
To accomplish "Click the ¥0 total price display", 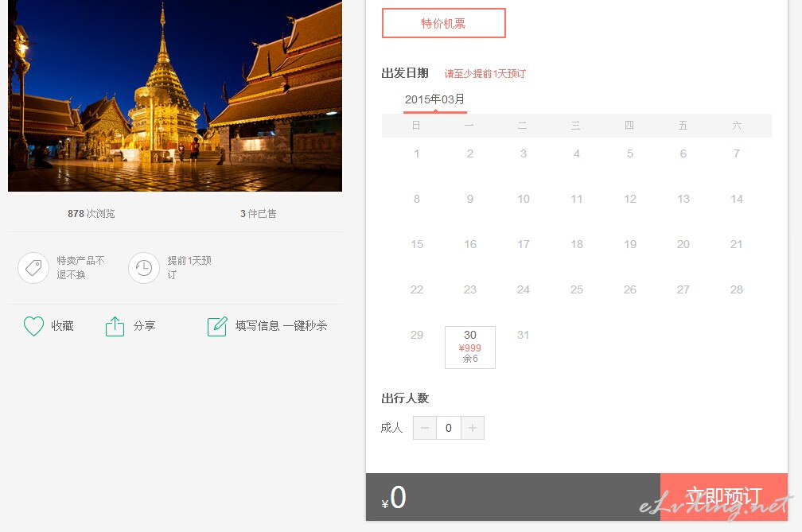I will (394, 497).
